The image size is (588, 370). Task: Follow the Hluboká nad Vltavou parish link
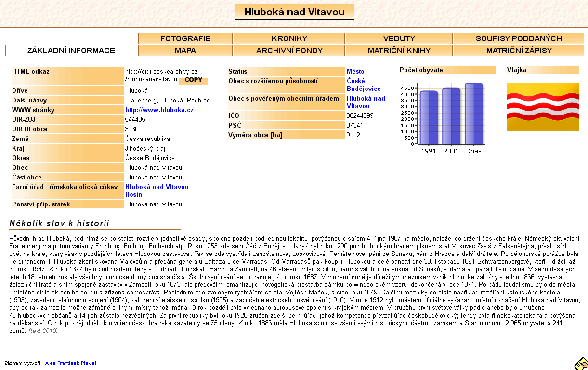(x=157, y=187)
